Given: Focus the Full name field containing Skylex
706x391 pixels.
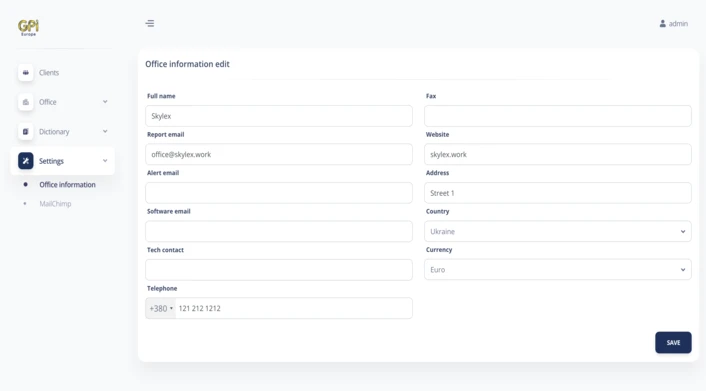Looking at the screenshot, I should point(279,116).
